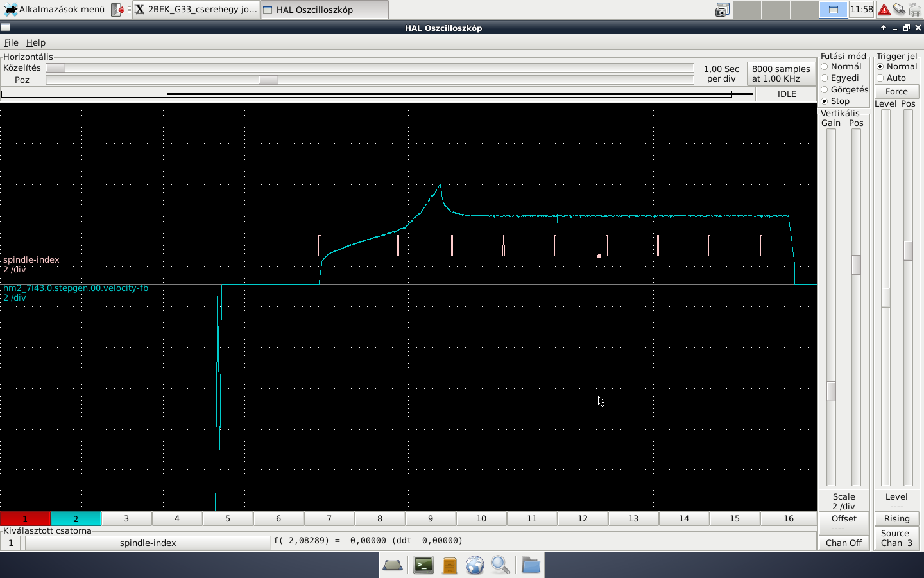Select channel 16 button
The width and height of the screenshot is (924, 578).
click(789, 518)
